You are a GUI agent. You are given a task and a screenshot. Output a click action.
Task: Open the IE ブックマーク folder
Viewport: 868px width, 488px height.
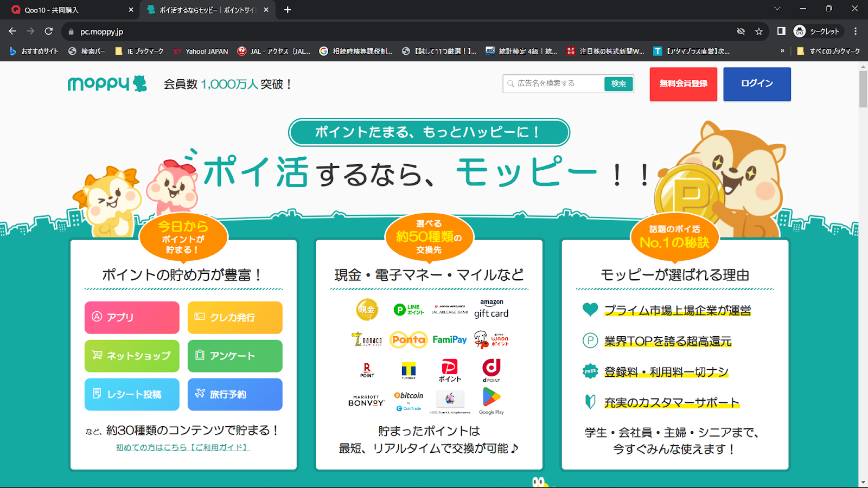pyautogui.click(x=139, y=51)
